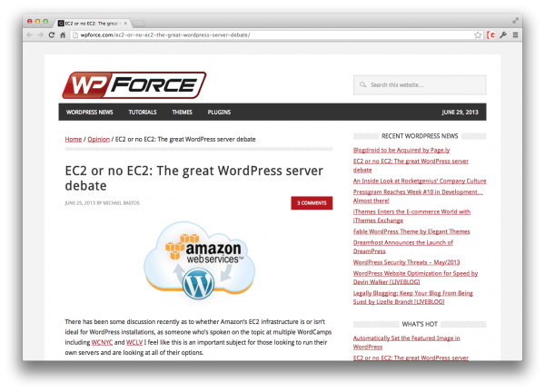
Task: Open WordPress Security Threats – May/2013 link
Action: pos(406,262)
